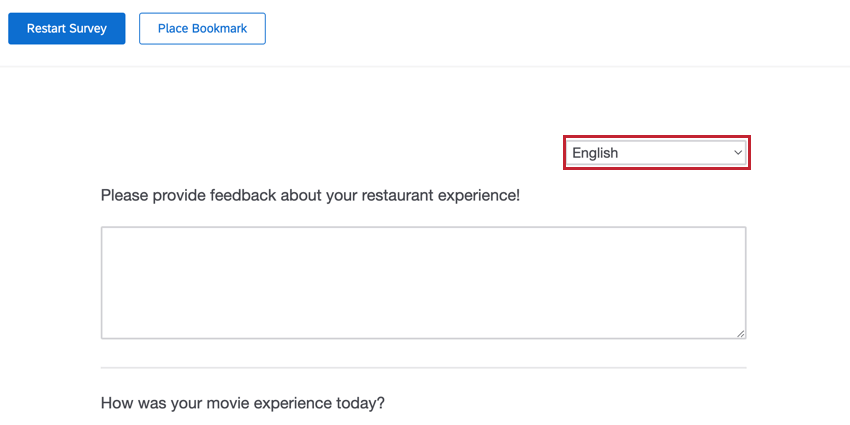This screenshot has height=425, width=850.
Task: Click the Restart Survey button
Action: [66, 29]
